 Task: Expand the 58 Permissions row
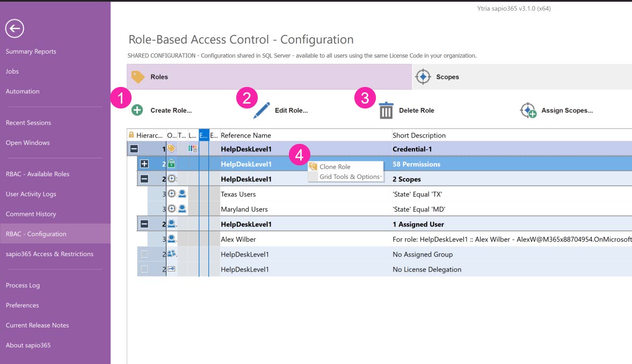click(144, 164)
